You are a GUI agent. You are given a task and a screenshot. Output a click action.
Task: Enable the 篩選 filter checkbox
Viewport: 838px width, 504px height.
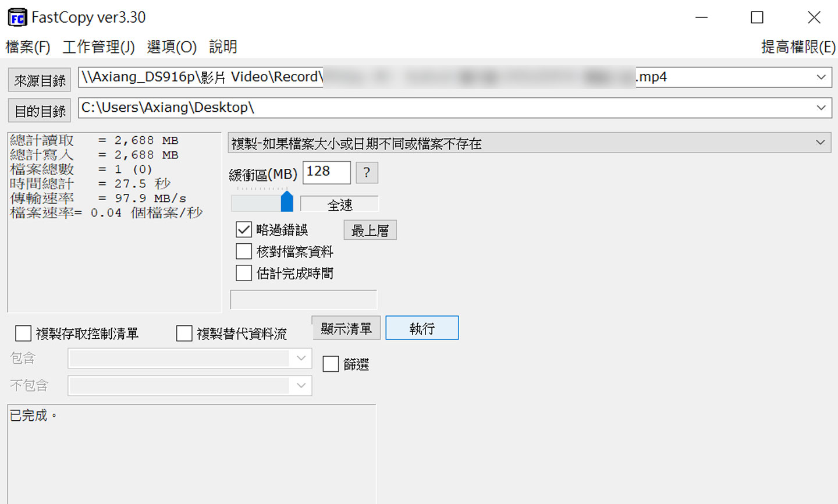(x=331, y=363)
